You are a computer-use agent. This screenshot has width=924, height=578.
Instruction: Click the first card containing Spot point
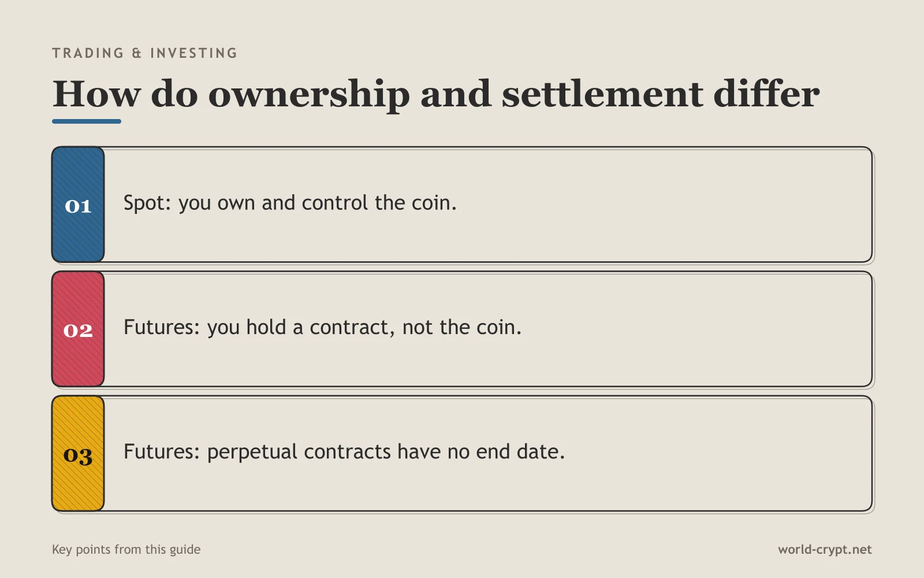coord(462,205)
